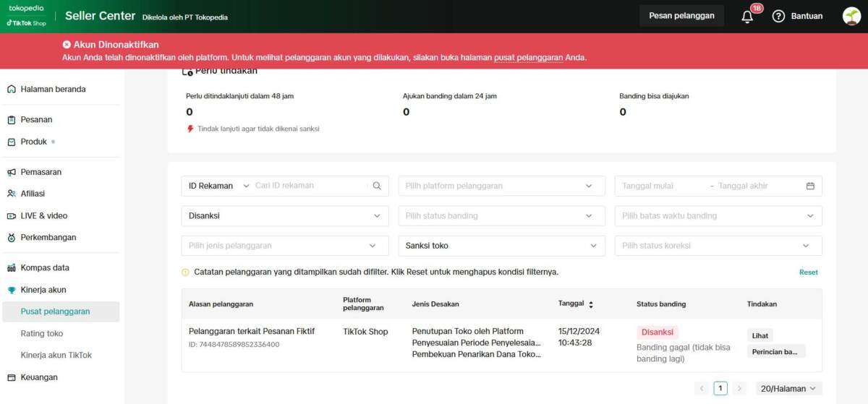Sort table by Tanggal column arrows

591,304
